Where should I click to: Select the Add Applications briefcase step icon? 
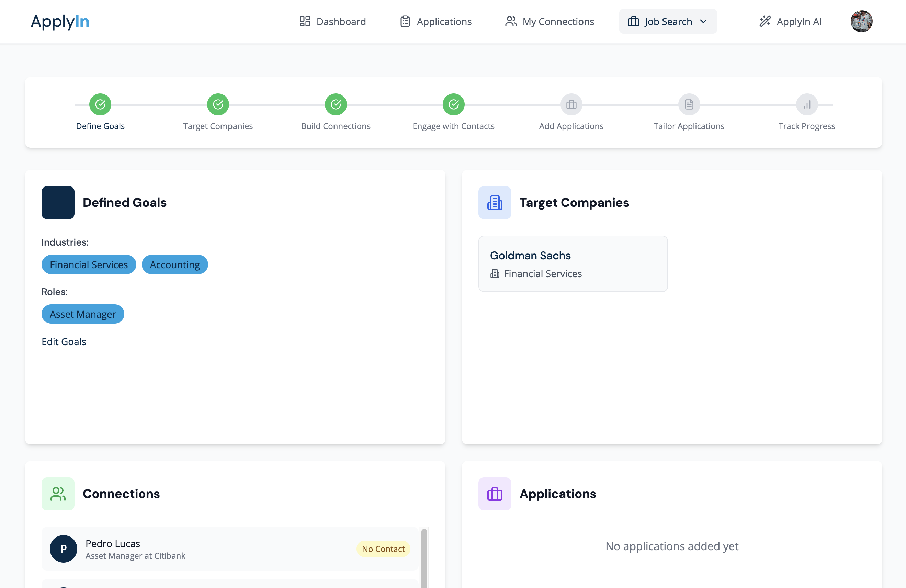pyautogui.click(x=571, y=104)
